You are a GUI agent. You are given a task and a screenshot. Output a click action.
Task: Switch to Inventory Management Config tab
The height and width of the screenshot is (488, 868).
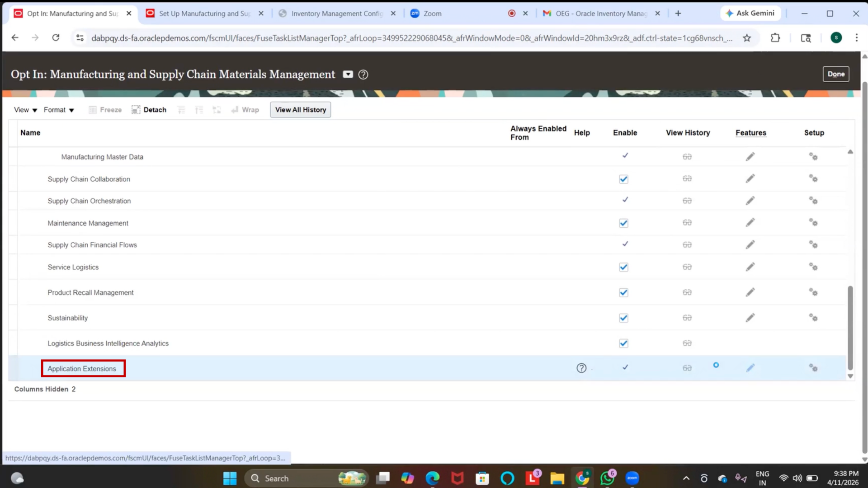pos(337,14)
